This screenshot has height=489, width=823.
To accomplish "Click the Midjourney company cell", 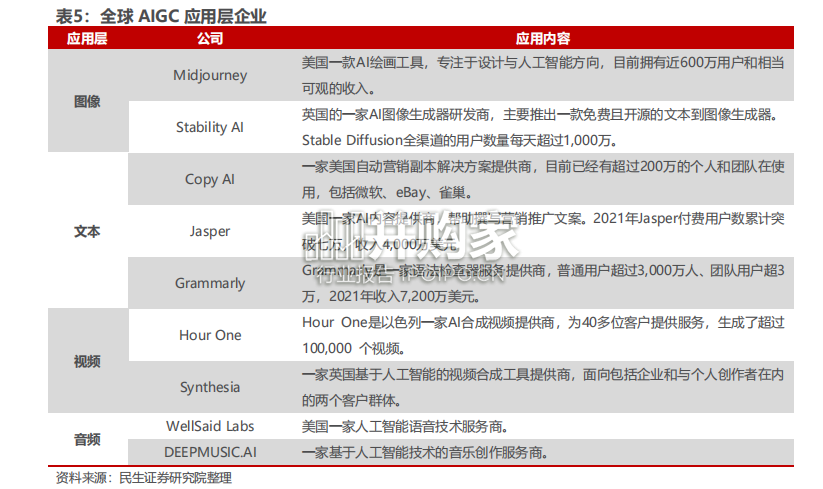I will pos(210,75).
